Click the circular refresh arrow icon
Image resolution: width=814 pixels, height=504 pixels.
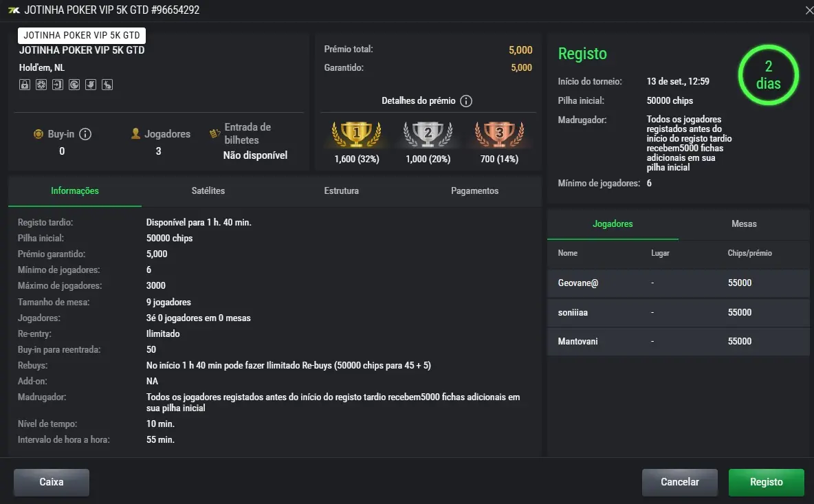pos(74,85)
